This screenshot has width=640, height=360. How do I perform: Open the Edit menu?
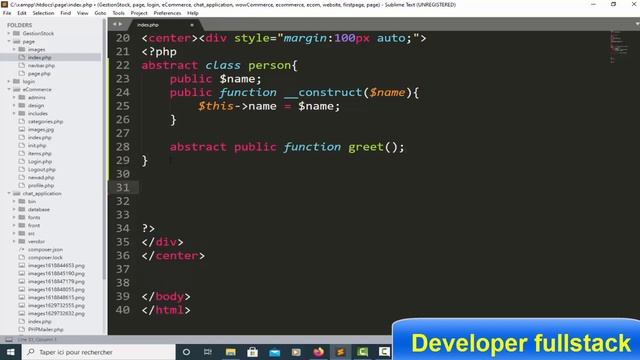point(22,13)
